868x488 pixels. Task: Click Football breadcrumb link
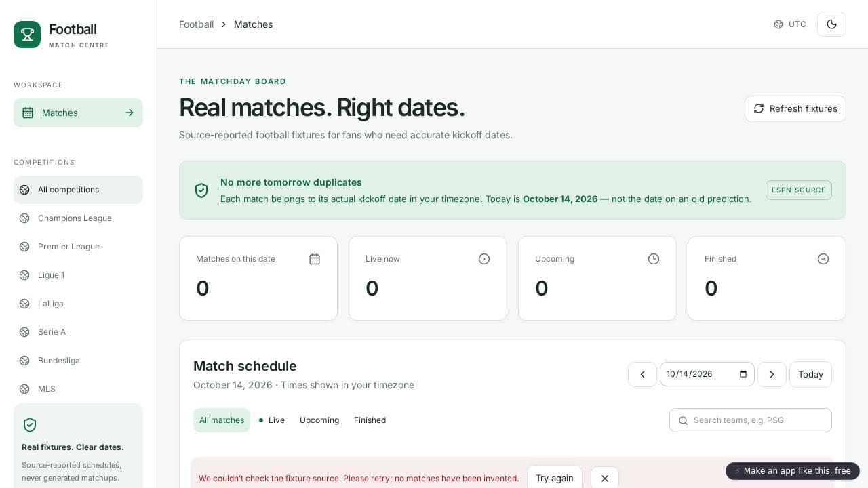(x=196, y=24)
